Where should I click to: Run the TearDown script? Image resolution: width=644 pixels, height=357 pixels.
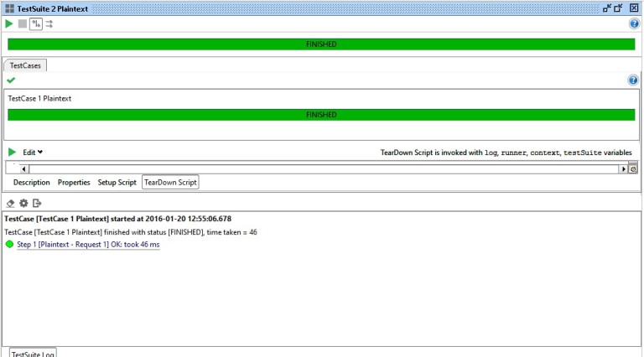(x=12, y=153)
